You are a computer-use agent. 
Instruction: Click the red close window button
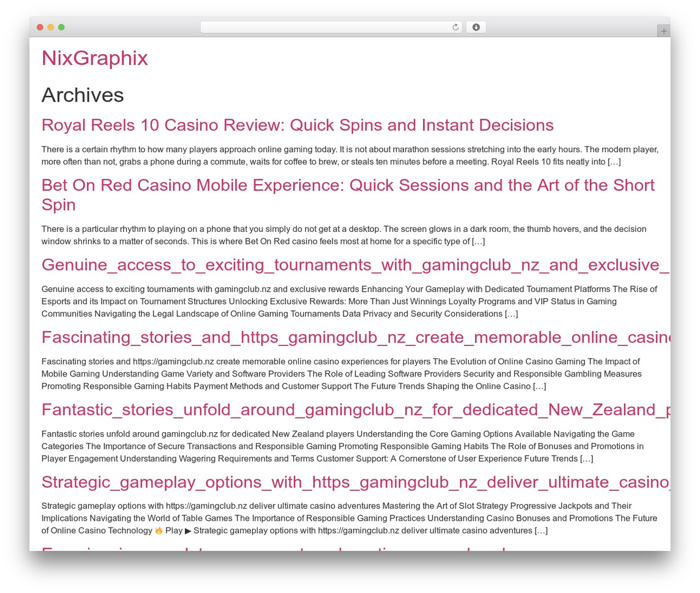pyautogui.click(x=40, y=27)
